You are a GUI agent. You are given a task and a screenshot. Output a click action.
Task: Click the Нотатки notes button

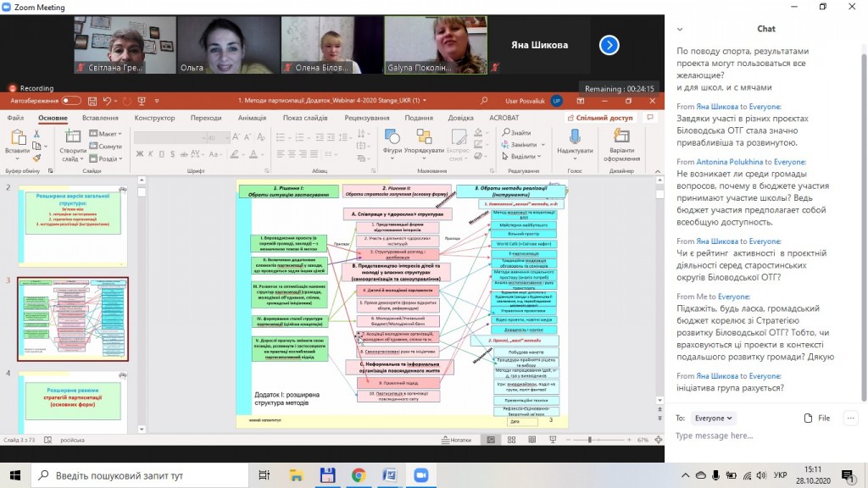[x=456, y=440]
